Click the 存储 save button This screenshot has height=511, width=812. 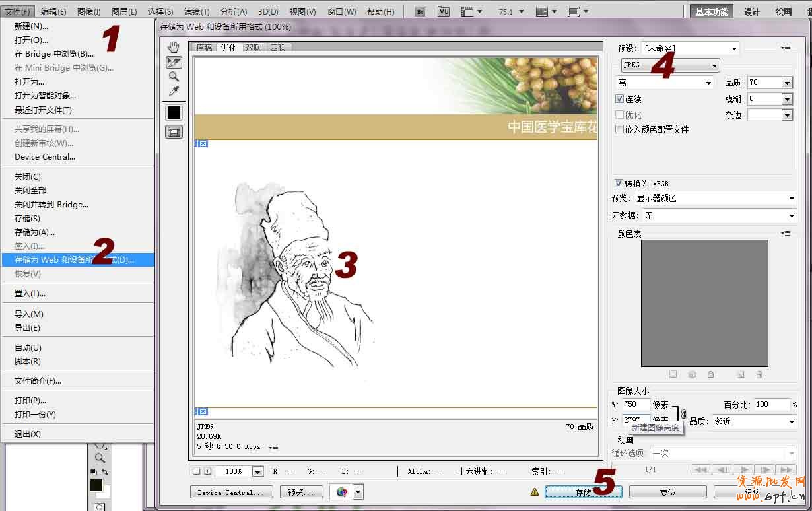coord(582,493)
